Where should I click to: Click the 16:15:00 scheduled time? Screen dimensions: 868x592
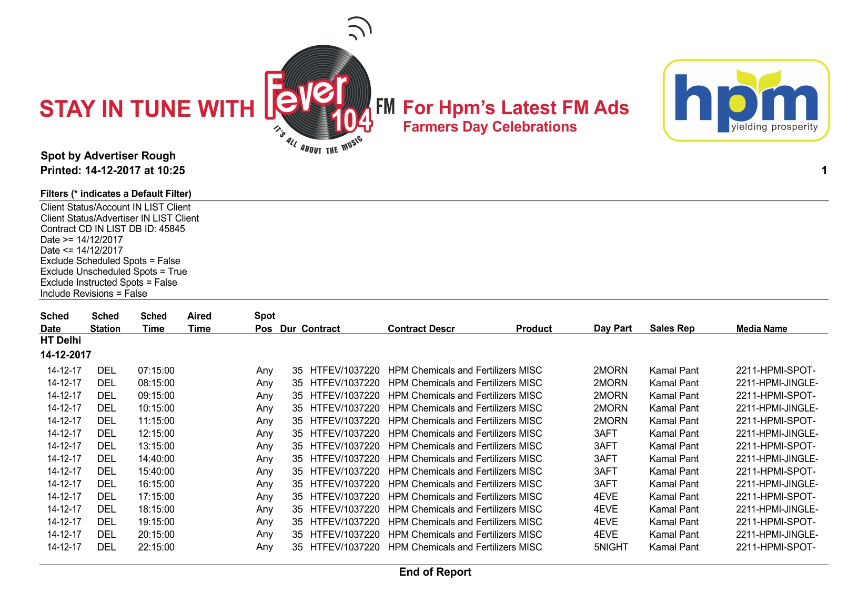[156, 484]
